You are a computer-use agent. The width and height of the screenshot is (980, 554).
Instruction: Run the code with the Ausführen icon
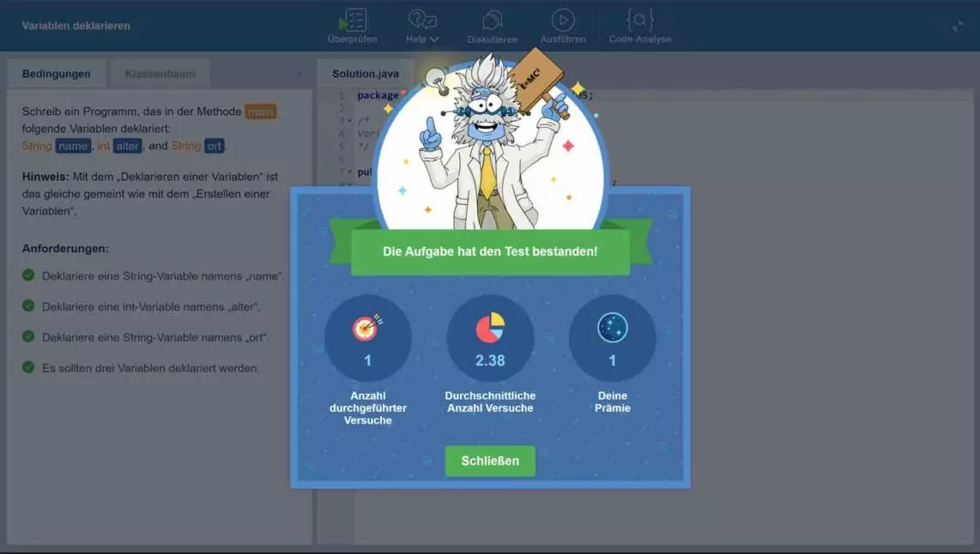pyautogui.click(x=563, y=27)
